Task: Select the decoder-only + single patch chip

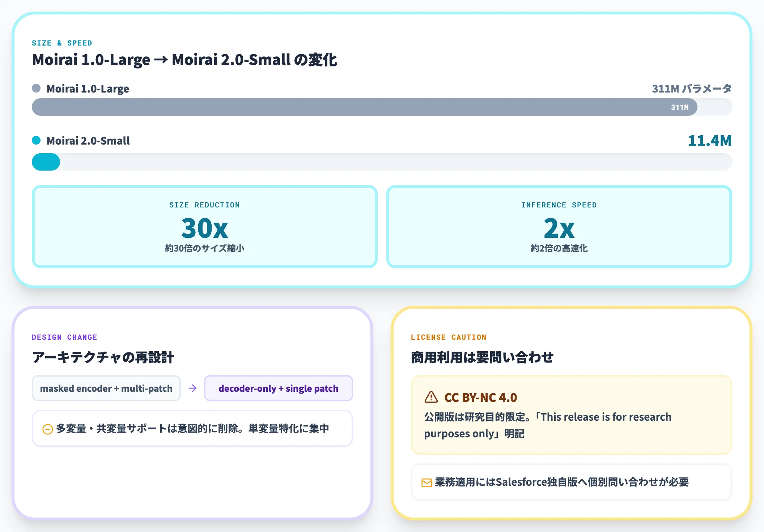Action: (279, 388)
